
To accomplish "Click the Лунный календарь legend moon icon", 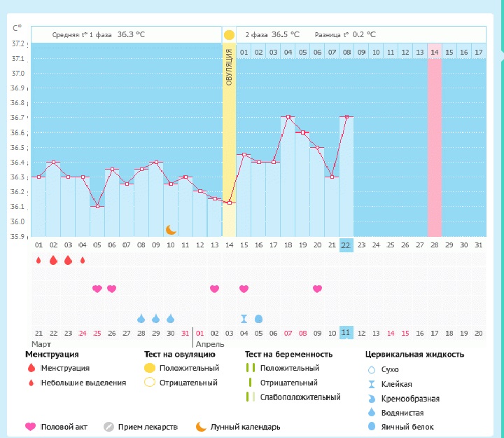I will pyautogui.click(x=201, y=427).
